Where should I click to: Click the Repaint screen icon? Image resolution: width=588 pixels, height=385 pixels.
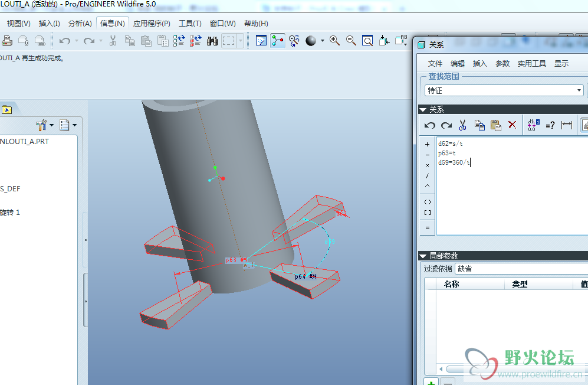(261, 41)
